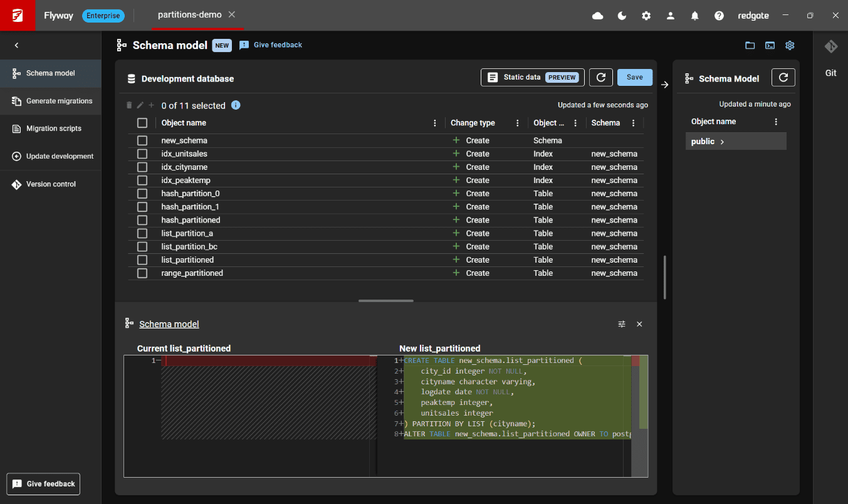The height and width of the screenshot is (504, 848).
Task: Select Update development in sidebar
Action: pos(50,156)
